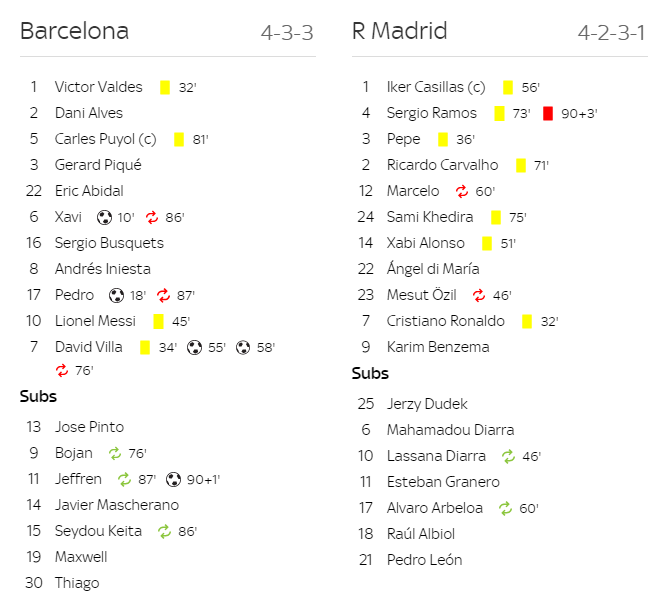
Task: Click Victor Valdes's yellow card
Action: click(x=165, y=88)
